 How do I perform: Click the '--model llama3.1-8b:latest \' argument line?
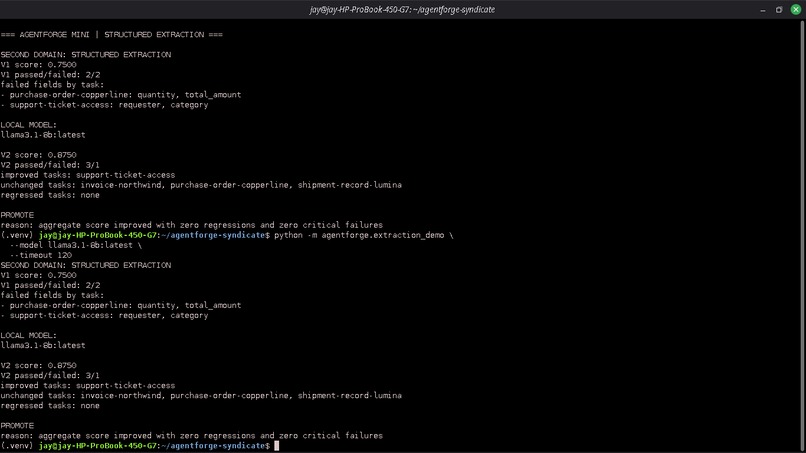pos(76,245)
